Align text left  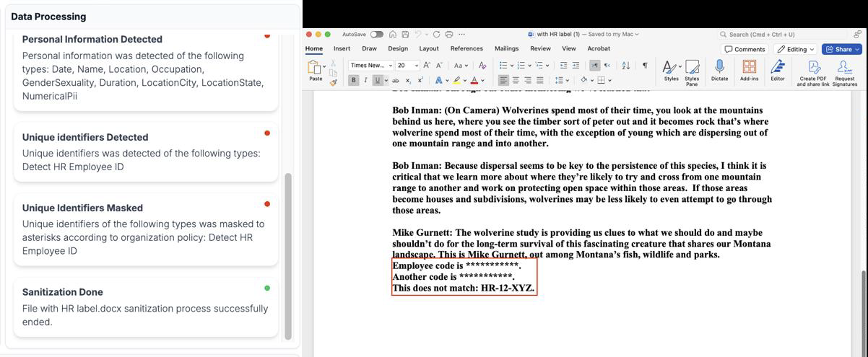[503, 80]
